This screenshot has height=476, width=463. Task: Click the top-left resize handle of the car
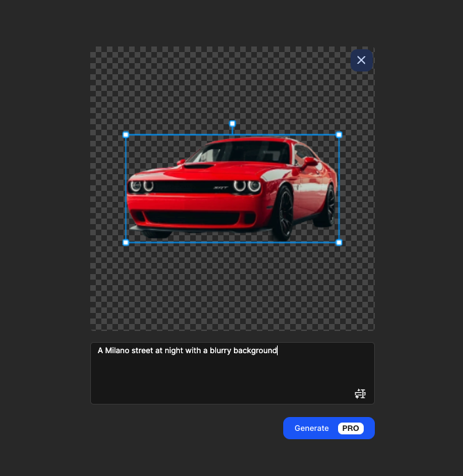(x=126, y=135)
